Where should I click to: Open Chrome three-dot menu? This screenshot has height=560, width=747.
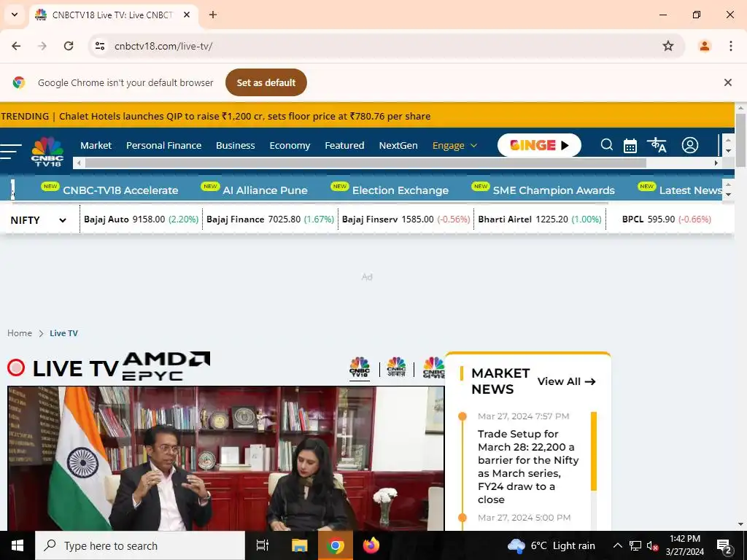[x=730, y=46]
